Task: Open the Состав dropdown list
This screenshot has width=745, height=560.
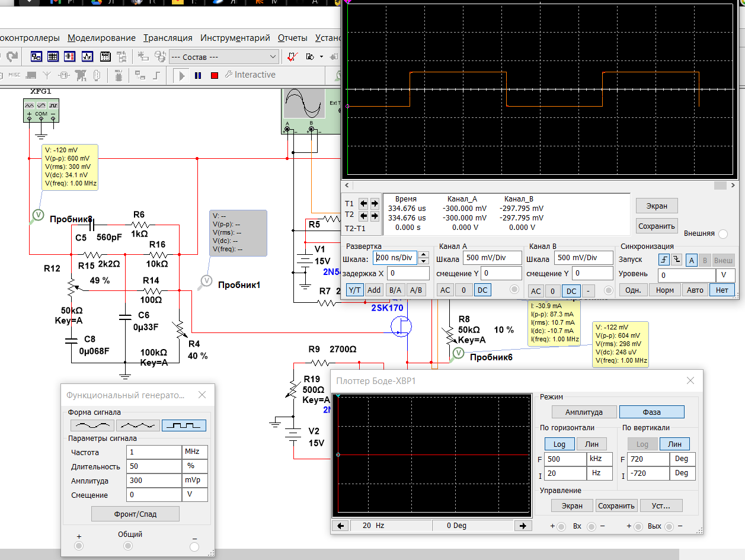Action: tap(273, 57)
